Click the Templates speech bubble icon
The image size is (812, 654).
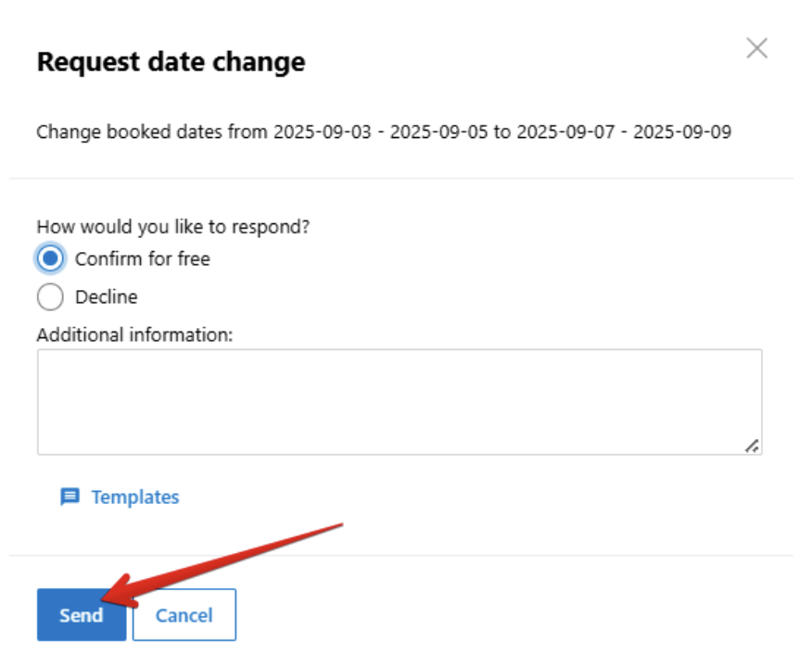(x=70, y=497)
